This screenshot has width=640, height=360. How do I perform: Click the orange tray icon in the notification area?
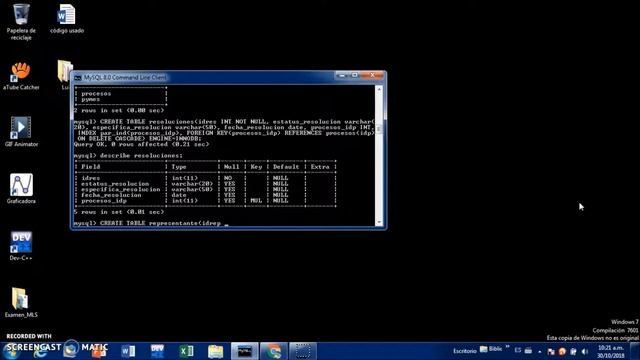pos(562,351)
